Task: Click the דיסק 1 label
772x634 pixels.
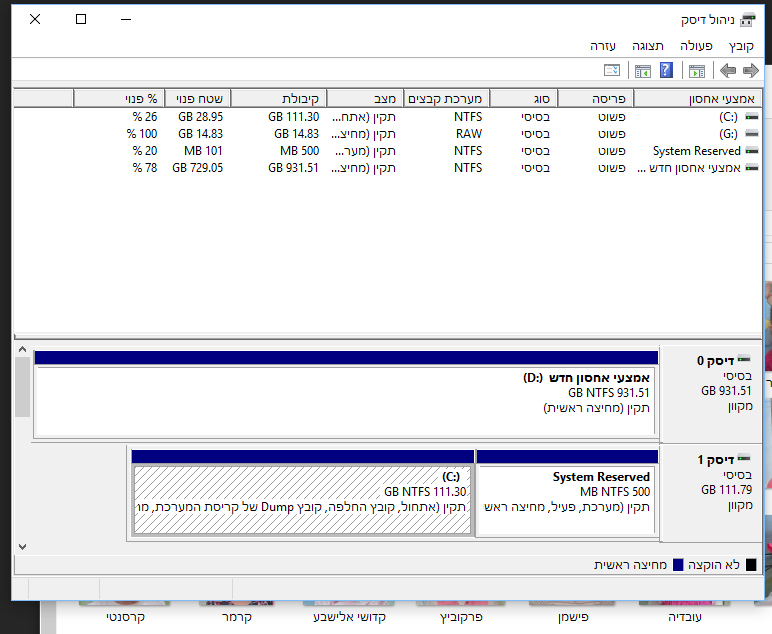Action: click(x=715, y=460)
